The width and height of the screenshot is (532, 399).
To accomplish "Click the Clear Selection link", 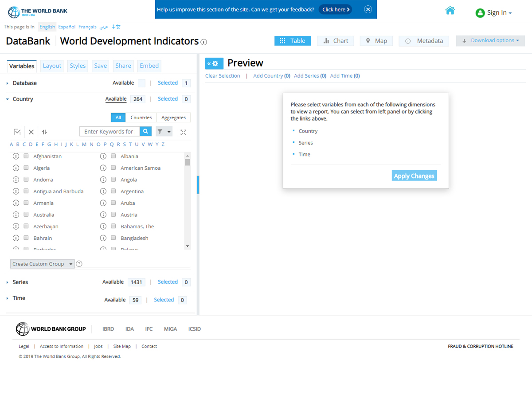I will coord(223,76).
